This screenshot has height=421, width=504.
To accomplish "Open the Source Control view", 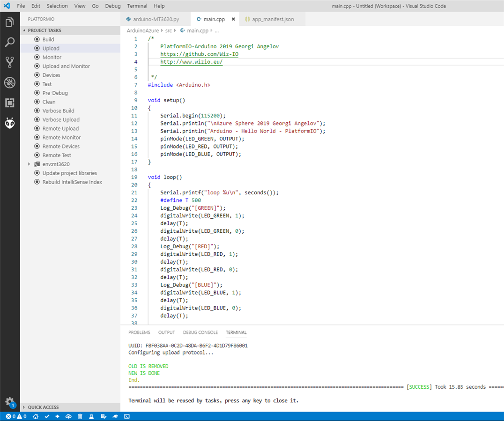I will click(10, 62).
